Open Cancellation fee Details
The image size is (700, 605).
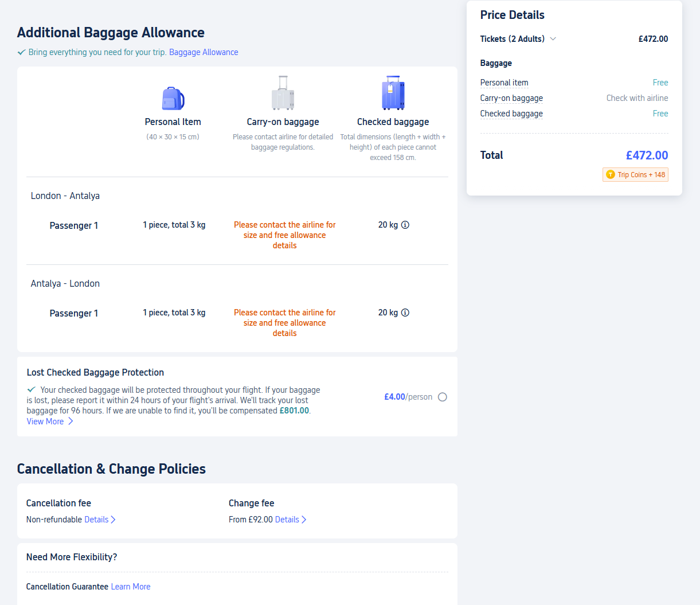pos(100,520)
